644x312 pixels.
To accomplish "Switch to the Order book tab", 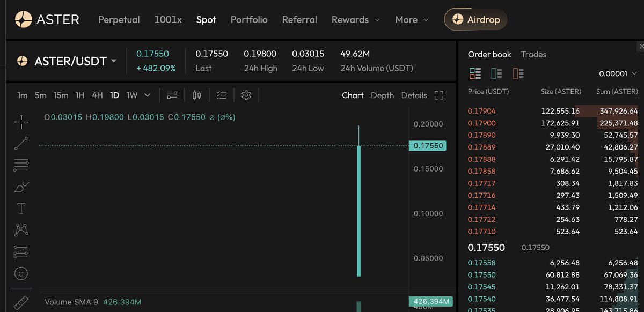I will [x=489, y=54].
